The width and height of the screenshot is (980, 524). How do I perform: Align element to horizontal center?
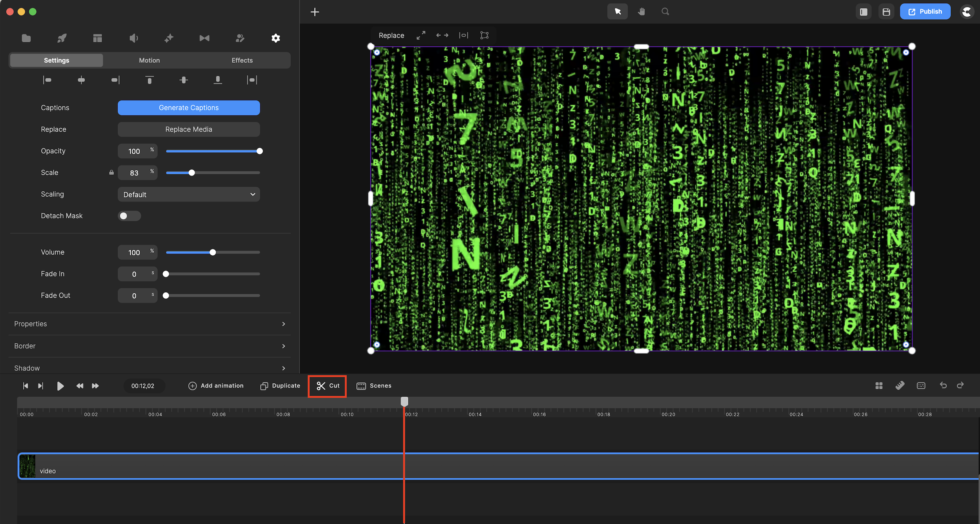point(81,80)
